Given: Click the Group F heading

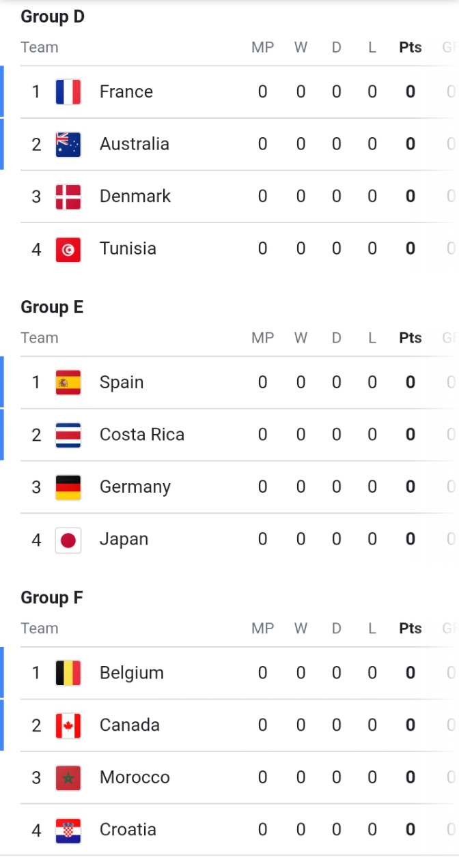Looking at the screenshot, I should pos(52,598).
